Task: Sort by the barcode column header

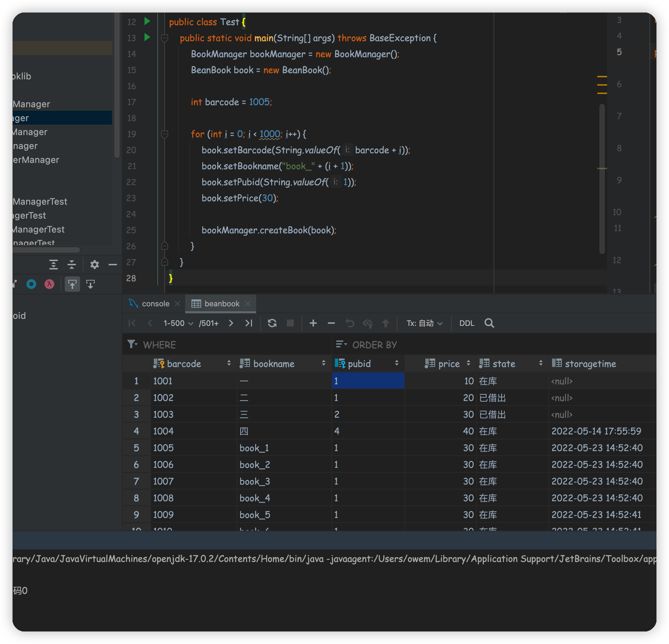Action: [194, 363]
